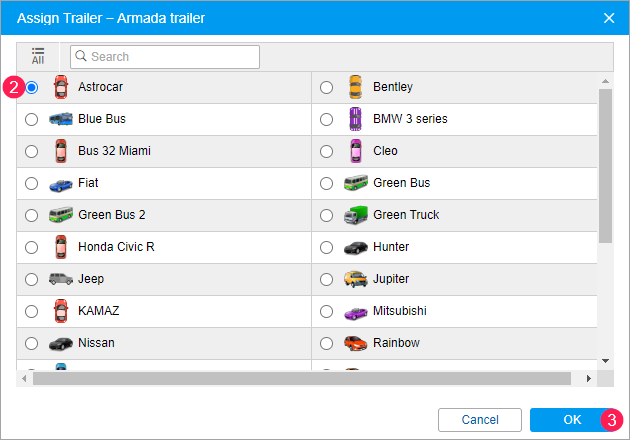Image resolution: width=630 pixels, height=440 pixels.
Task: Choose the KAMAZ radio option
Action: pos(32,312)
